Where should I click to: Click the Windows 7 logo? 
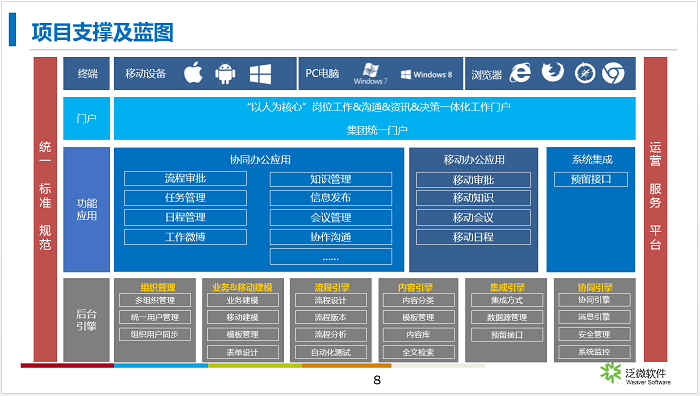point(371,74)
